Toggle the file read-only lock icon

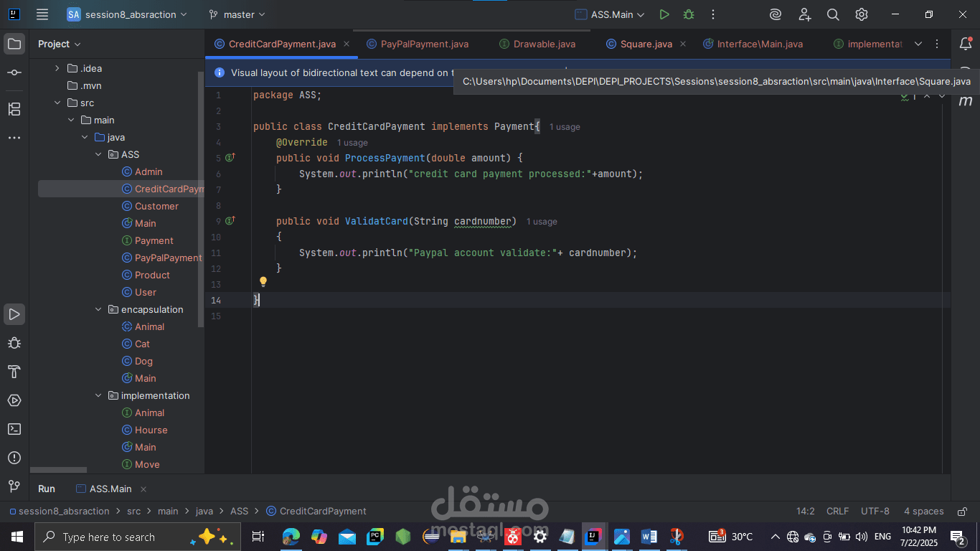[961, 512]
